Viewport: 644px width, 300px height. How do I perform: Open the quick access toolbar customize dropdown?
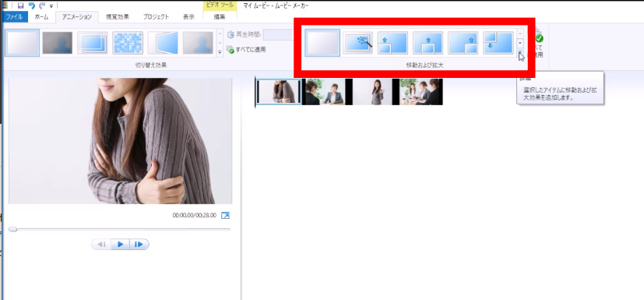51,6
